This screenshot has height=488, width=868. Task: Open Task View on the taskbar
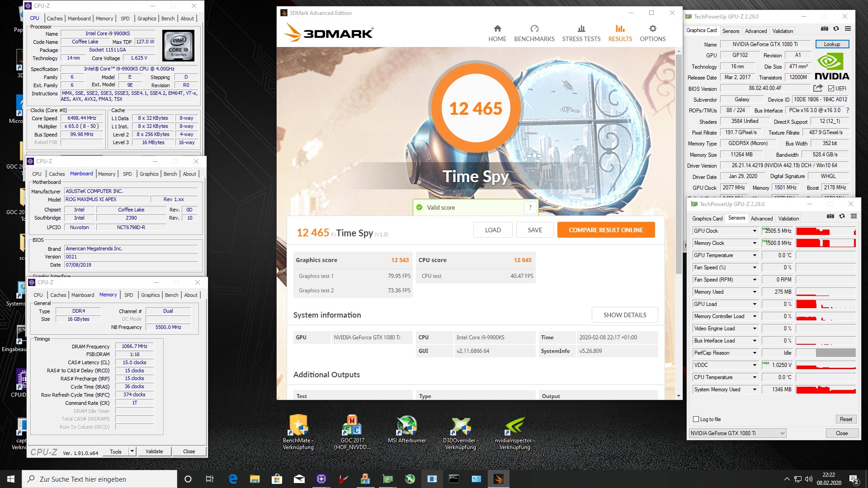[x=209, y=479]
